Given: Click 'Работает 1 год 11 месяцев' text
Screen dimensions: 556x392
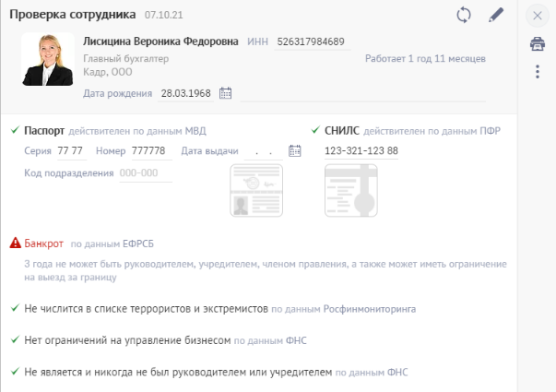Looking at the screenshot, I should (x=425, y=59).
